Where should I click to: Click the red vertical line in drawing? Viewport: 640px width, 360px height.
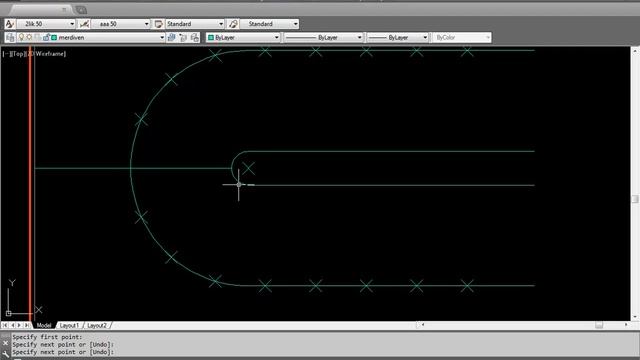point(30,184)
